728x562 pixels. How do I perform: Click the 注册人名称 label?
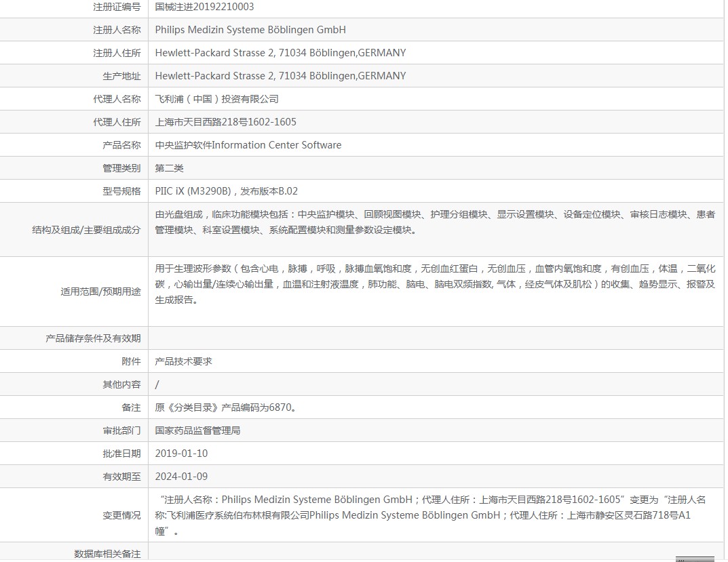(117, 30)
